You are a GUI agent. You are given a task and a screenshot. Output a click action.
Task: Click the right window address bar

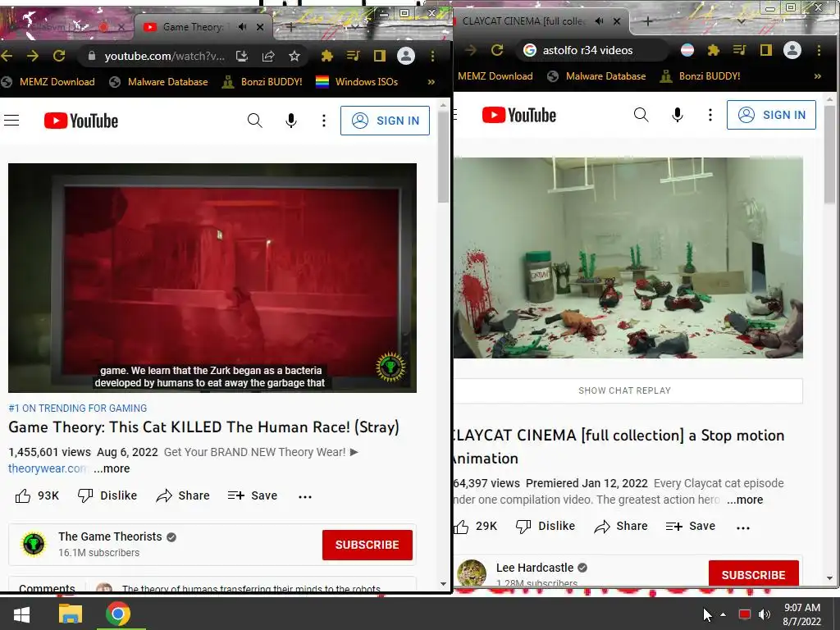tap(592, 50)
